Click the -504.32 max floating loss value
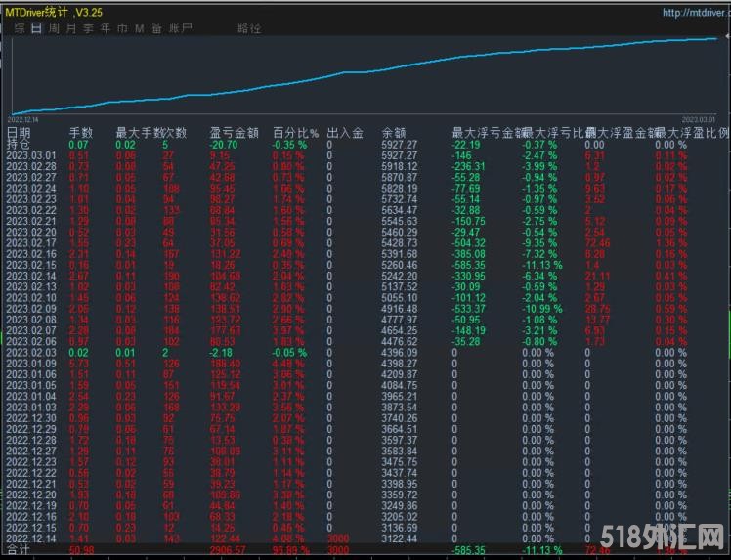This screenshot has height=560, width=731. [x=468, y=243]
